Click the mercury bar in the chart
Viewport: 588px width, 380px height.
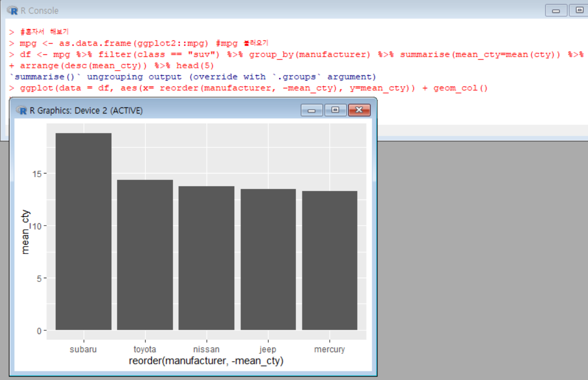[x=329, y=260]
